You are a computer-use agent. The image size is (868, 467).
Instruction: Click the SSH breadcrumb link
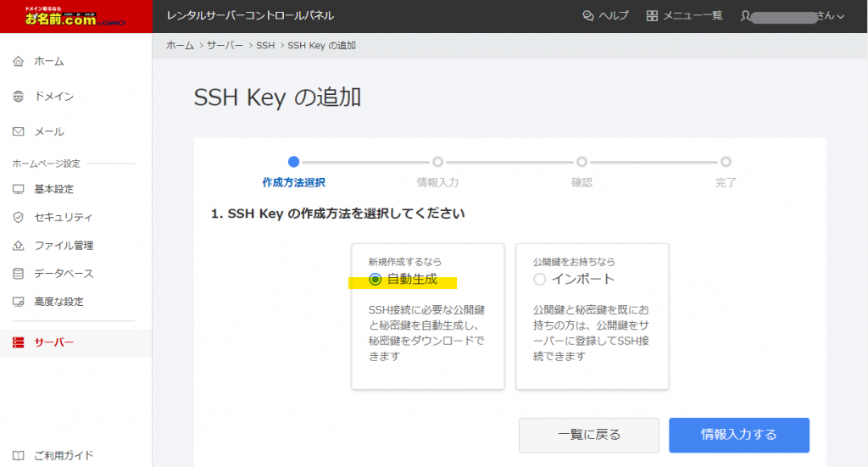pyautogui.click(x=265, y=45)
